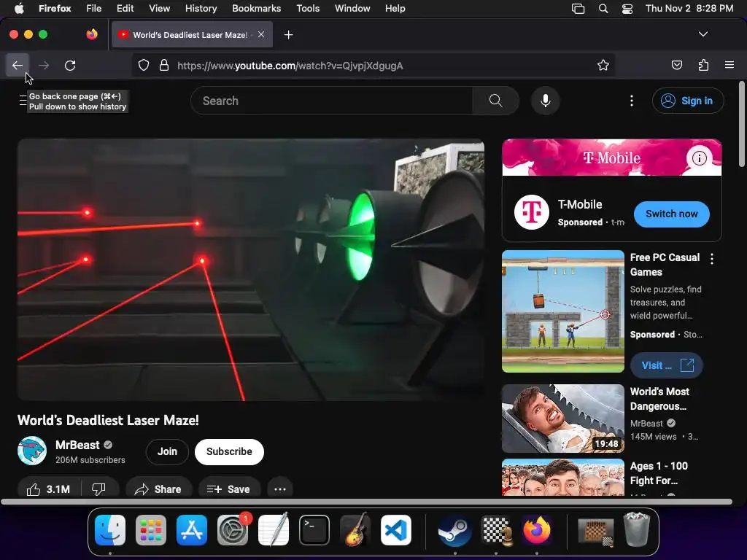Screen dimensions: 747x560
Task: Open Spotlight search in the menu bar
Action: click(603, 8)
